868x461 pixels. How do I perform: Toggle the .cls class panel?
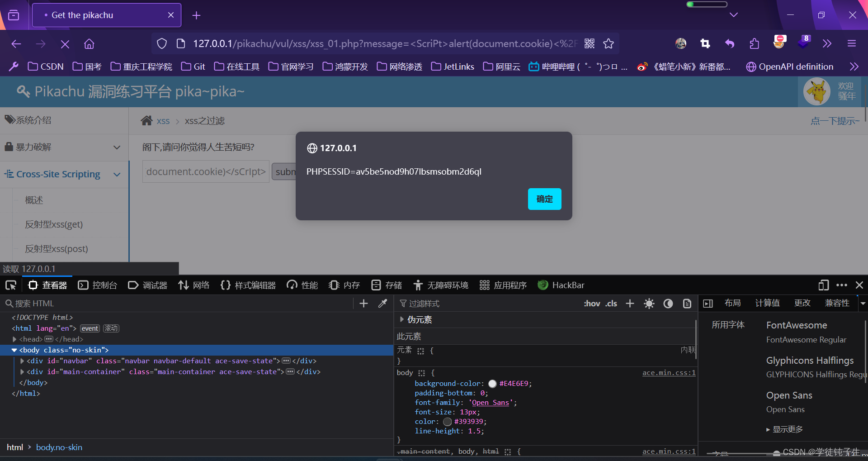pos(611,304)
